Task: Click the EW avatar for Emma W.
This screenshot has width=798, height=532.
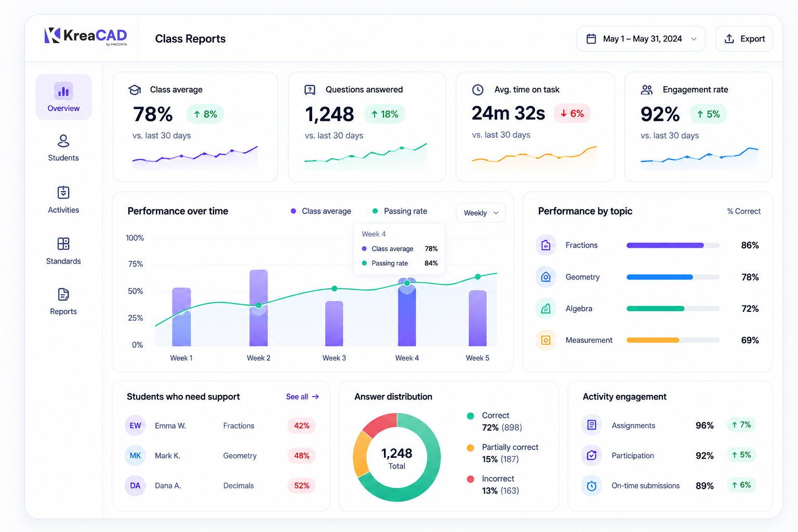Action: pos(135,425)
